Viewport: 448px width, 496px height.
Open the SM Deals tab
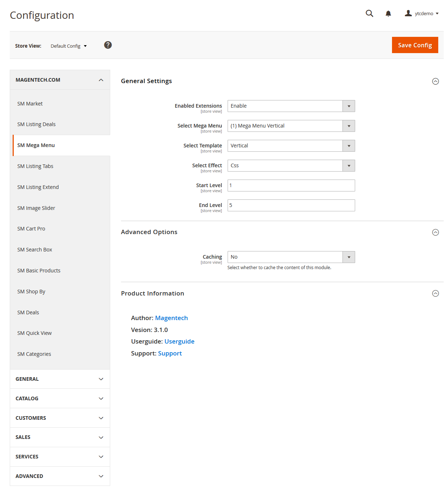pyautogui.click(x=60, y=312)
